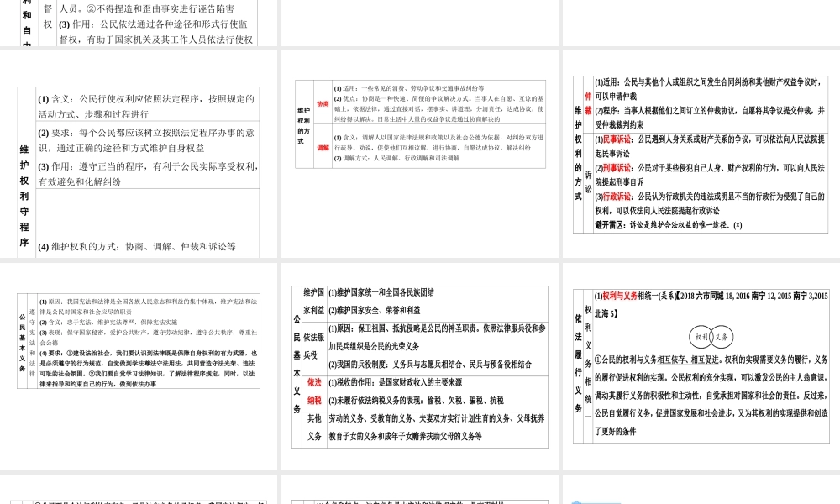This screenshot has height=504, width=840.
Task: Click the red 调解 label
Action: click(323, 148)
